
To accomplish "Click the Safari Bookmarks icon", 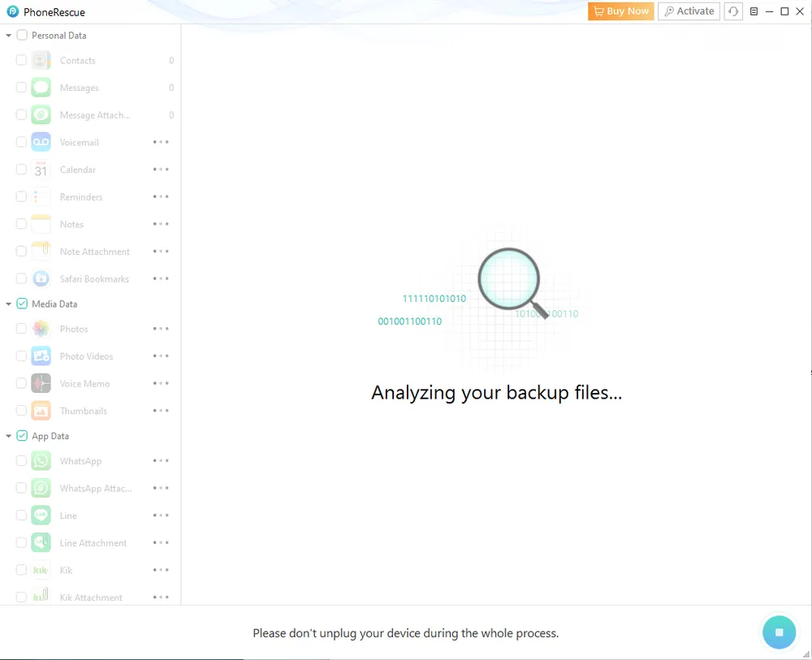I will point(41,278).
